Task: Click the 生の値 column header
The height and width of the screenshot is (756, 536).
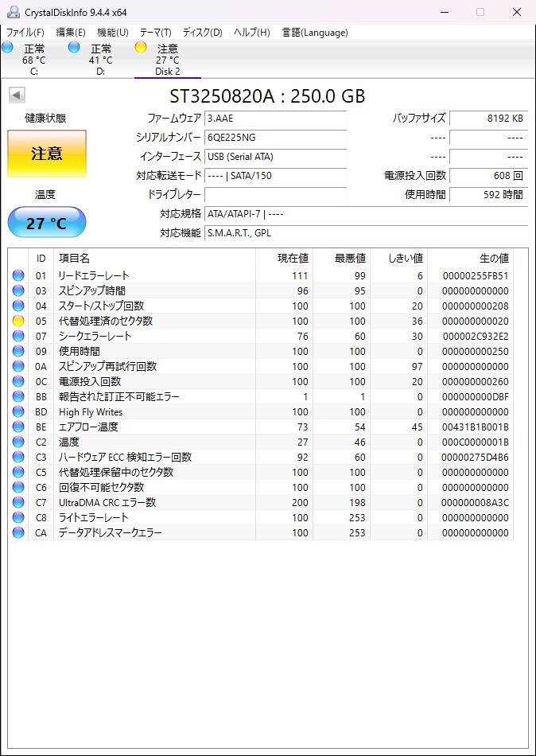Action: 471,259
